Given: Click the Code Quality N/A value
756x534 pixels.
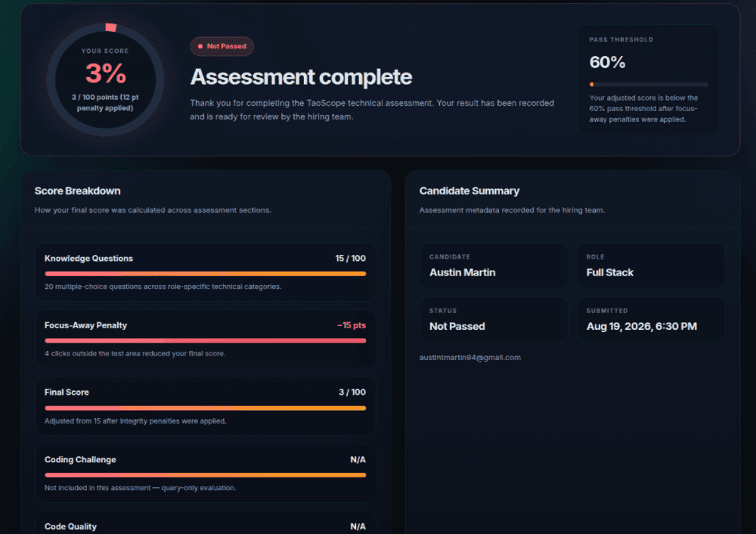Looking at the screenshot, I should pos(358,526).
